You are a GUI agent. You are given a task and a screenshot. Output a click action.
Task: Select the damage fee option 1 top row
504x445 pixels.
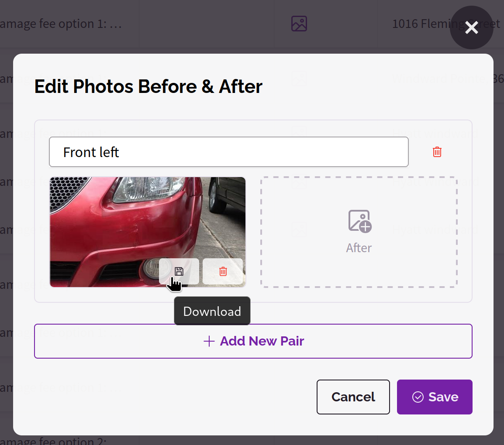[x=61, y=24]
